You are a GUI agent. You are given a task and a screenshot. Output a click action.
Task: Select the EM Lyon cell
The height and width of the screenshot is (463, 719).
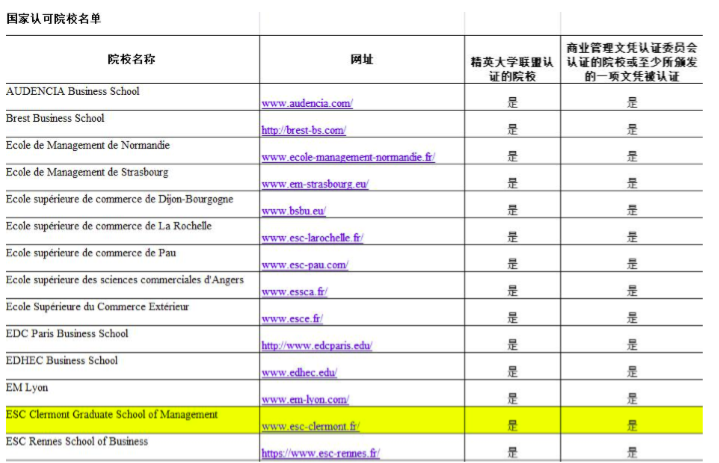(x=133, y=393)
